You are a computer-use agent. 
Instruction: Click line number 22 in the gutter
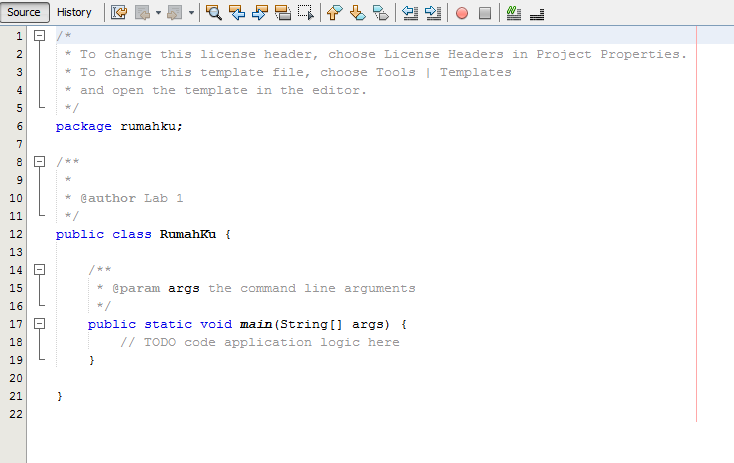16,414
